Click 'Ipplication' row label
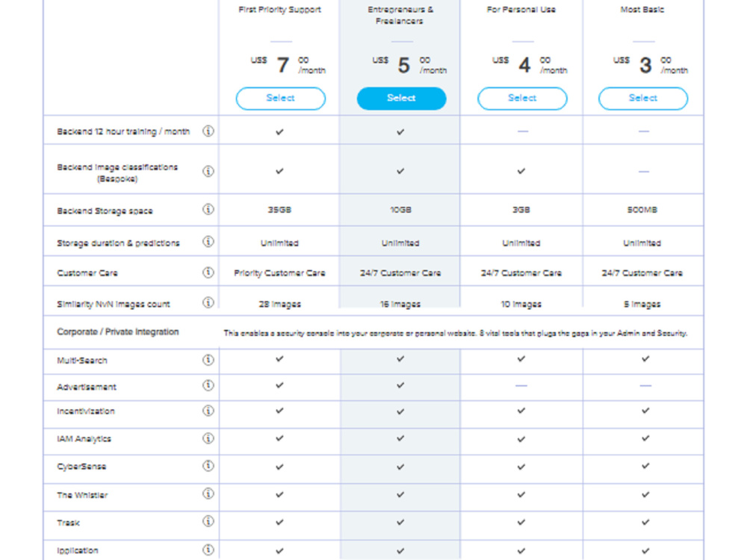 coord(78,550)
